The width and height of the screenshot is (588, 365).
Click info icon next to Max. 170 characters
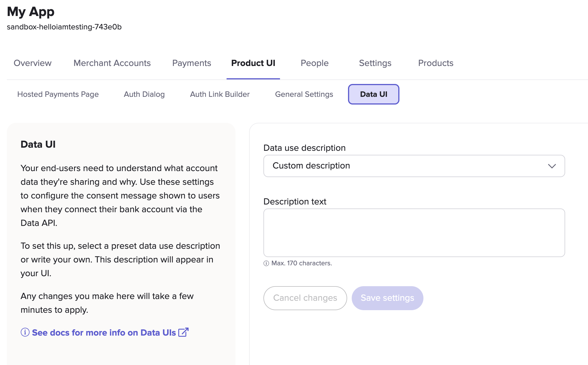266,263
